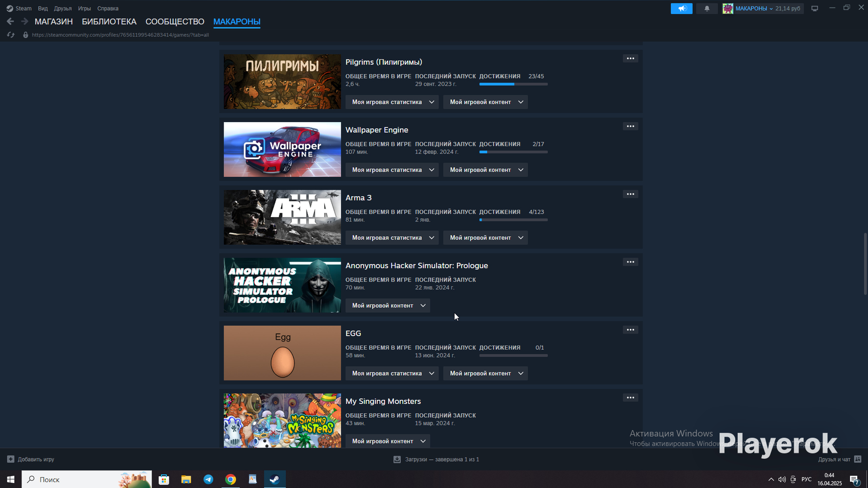Expand Мой игровой контент for Pilgrims

(x=485, y=102)
